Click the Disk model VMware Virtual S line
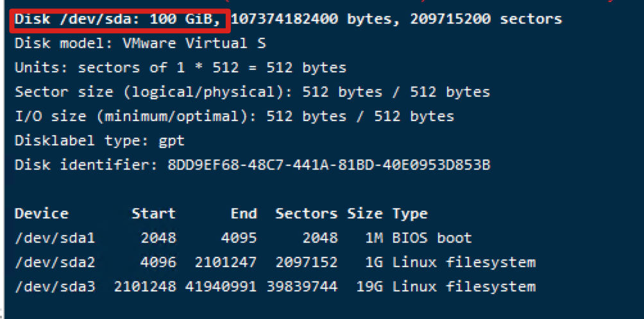Screen dimensions: 644x319 coord(140,44)
